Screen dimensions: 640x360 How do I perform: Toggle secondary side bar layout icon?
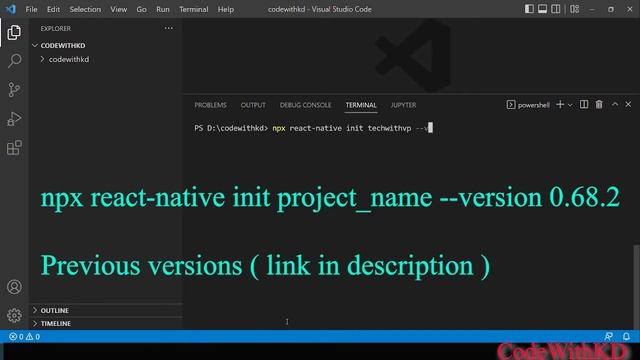(556, 9)
